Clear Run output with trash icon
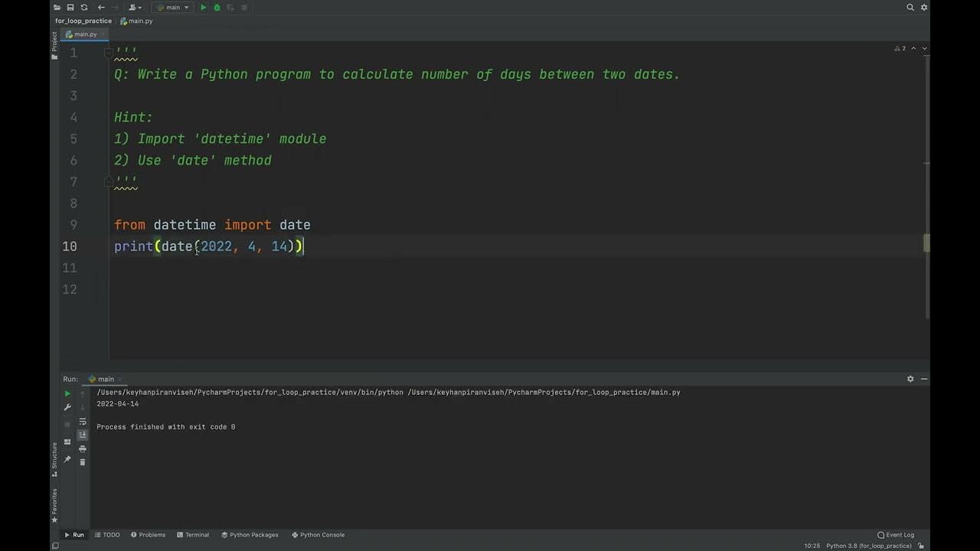 [83, 462]
